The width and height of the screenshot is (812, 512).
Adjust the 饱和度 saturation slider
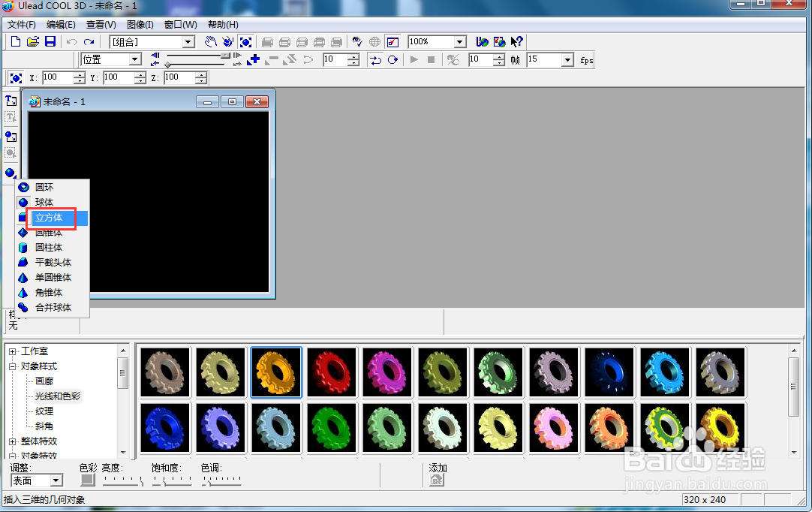pos(171,481)
